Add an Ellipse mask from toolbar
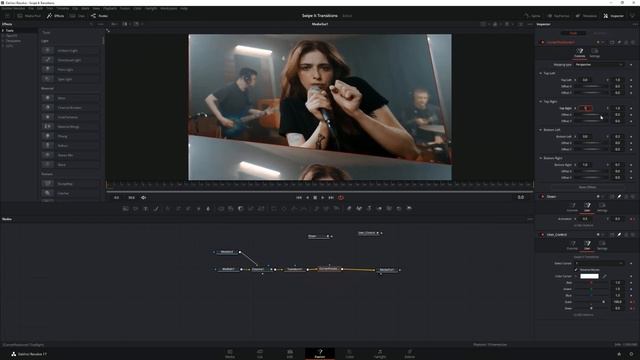 [x=284, y=209]
